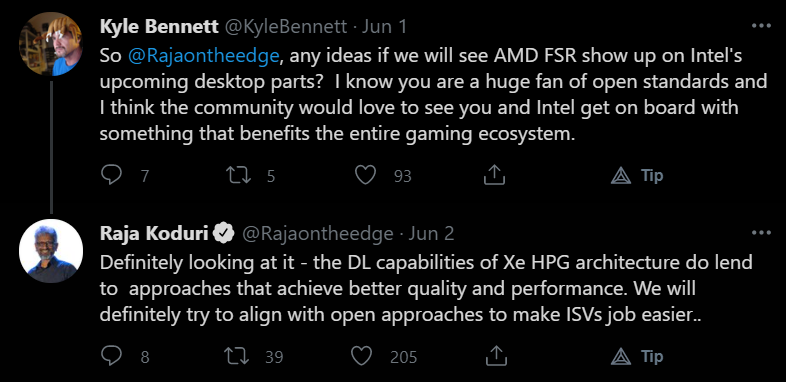Reply to Raja Koduri's tweet
Viewport: 786px width, 382px height.
(111, 356)
